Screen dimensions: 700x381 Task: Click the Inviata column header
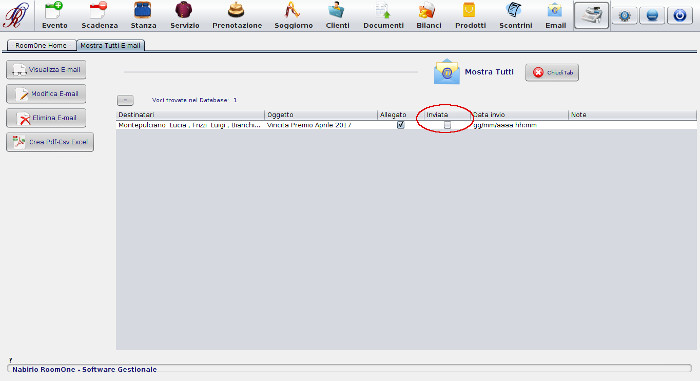pos(447,115)
